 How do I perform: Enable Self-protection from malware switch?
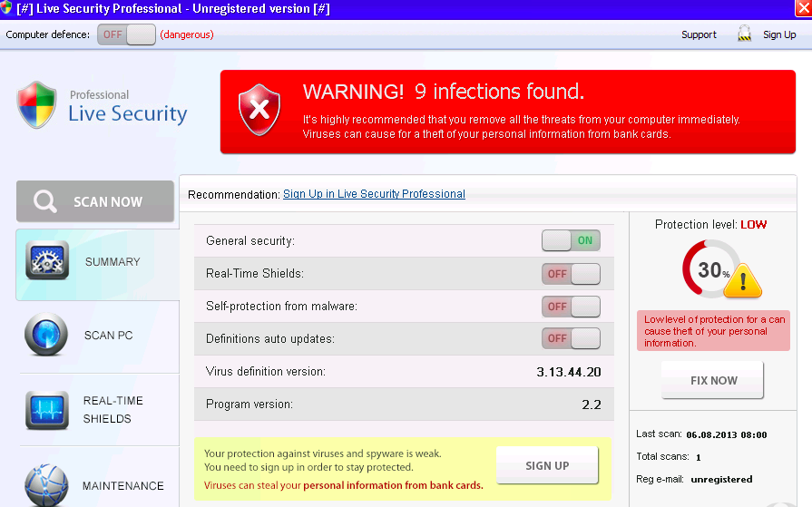[571, 307]
